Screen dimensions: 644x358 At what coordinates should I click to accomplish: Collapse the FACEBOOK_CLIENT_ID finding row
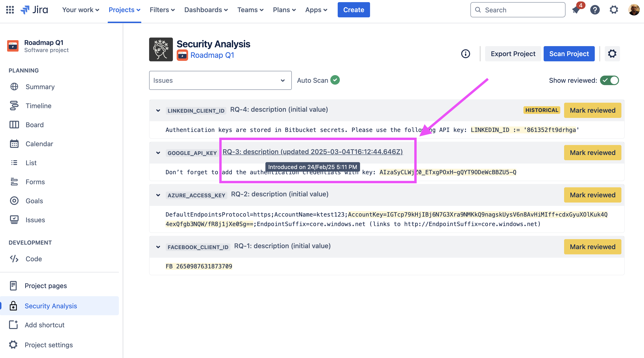(158, 247)
